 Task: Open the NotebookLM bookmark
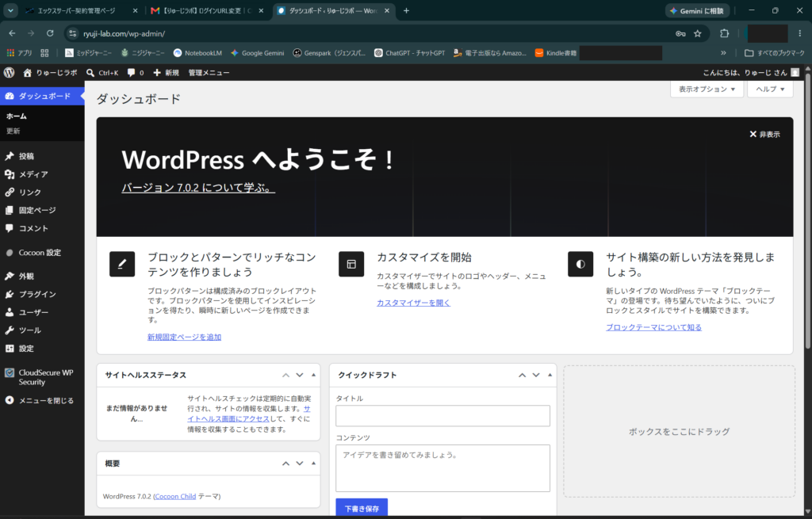[x=197, y=53]
